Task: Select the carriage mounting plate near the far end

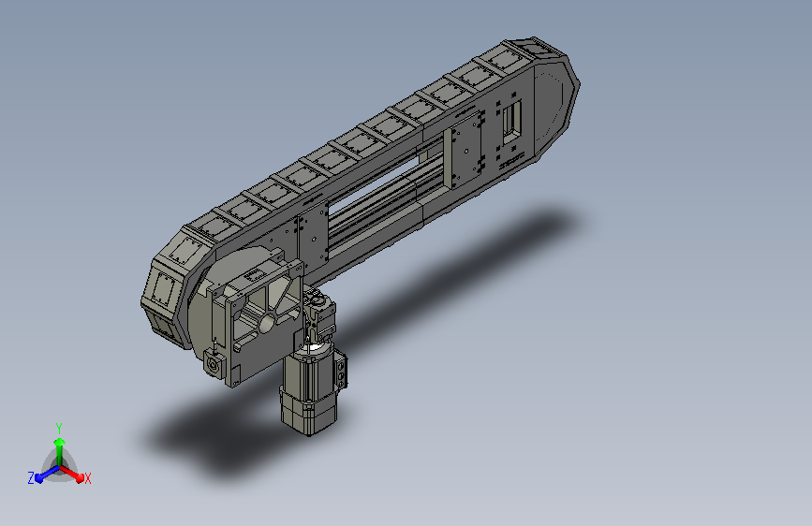Action: click(x=466, y=149)
